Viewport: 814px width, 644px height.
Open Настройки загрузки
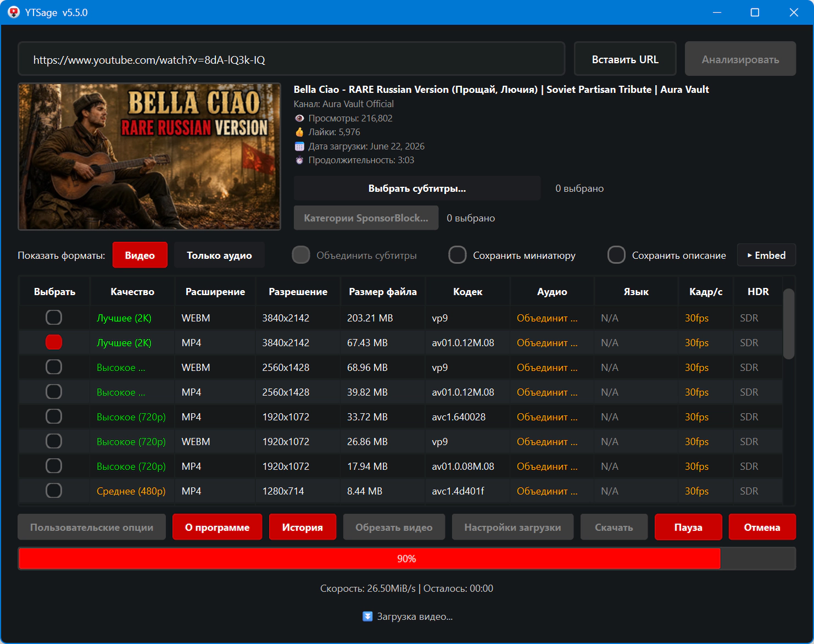point(512,527)
